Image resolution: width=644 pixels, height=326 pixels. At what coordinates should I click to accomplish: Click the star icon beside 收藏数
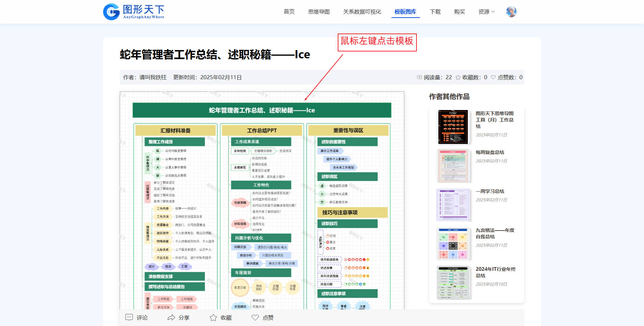[458, 77]
